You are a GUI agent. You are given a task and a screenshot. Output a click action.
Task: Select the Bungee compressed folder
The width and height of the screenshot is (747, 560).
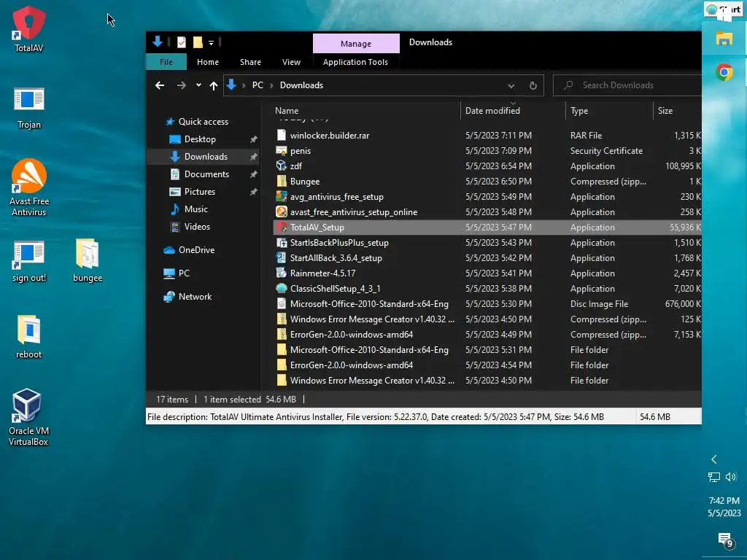487,182
